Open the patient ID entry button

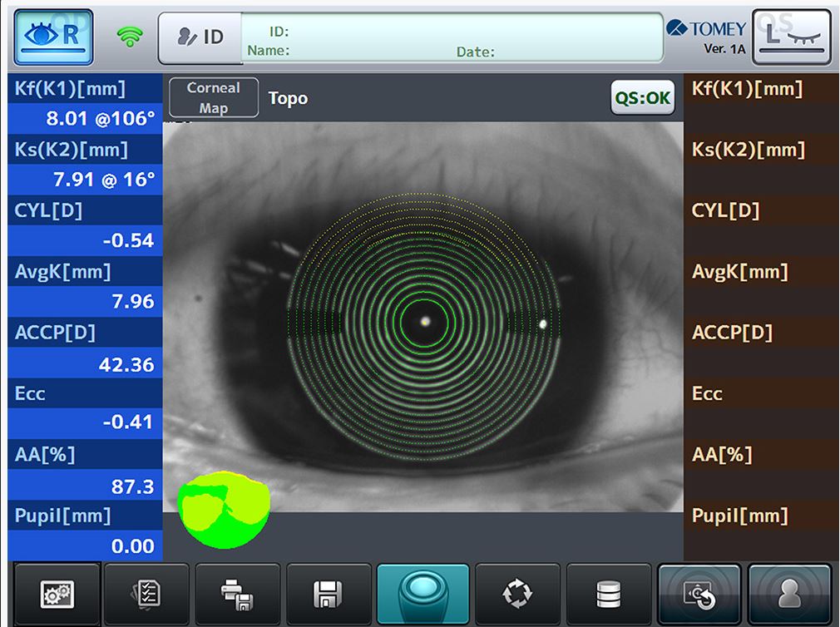pyautogui.click(x=200, y=37)
